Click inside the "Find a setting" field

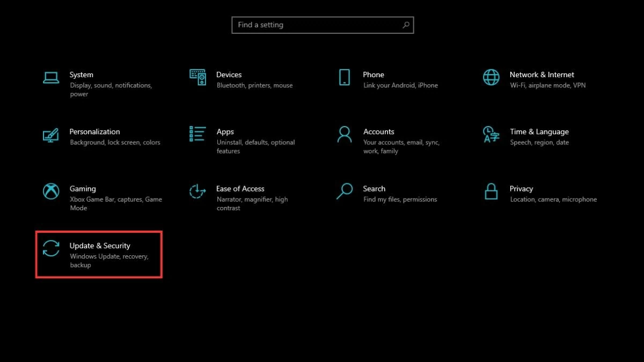click(317, 25)
